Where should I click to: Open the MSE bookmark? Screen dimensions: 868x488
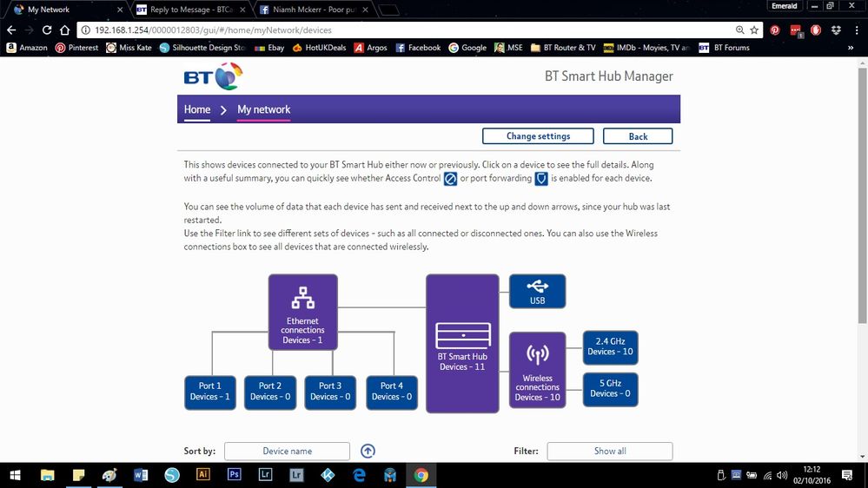pos(509,48)
